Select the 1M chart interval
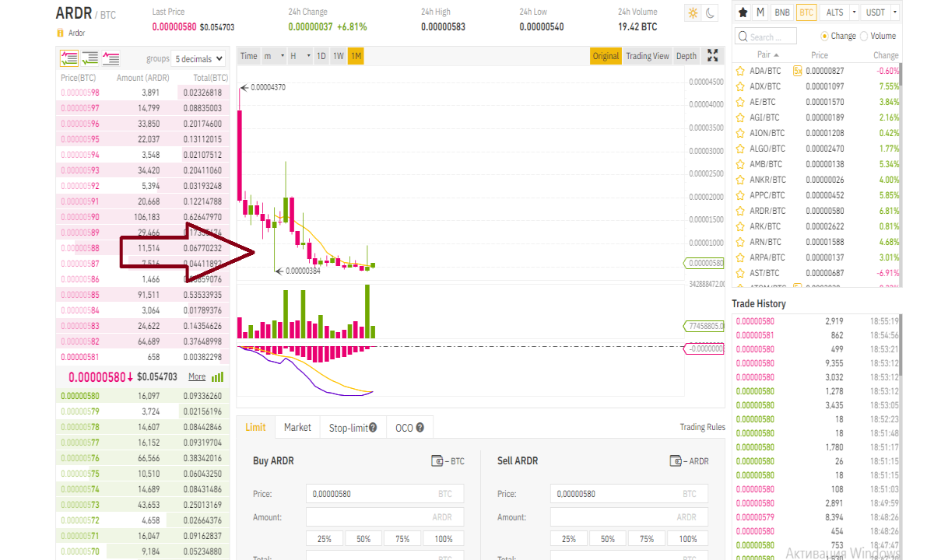This screenshot has width=934, height=560. tap(356, 56)
